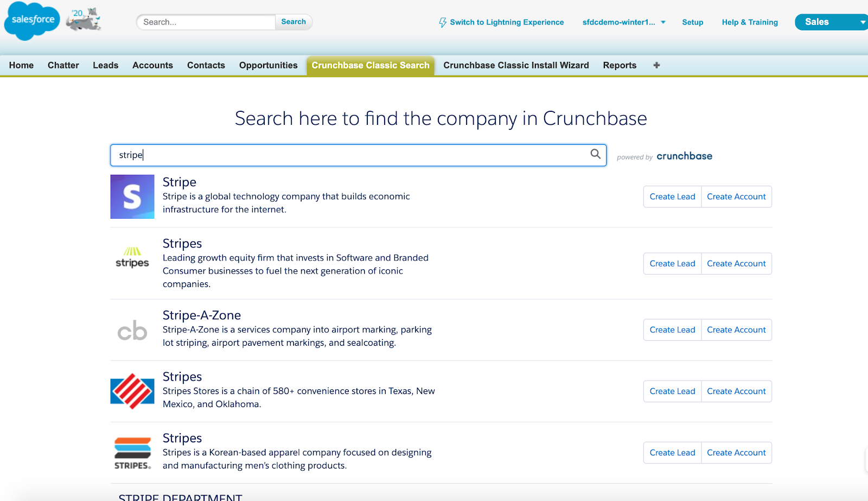Click the Stripe company name heading

(180, 182)
